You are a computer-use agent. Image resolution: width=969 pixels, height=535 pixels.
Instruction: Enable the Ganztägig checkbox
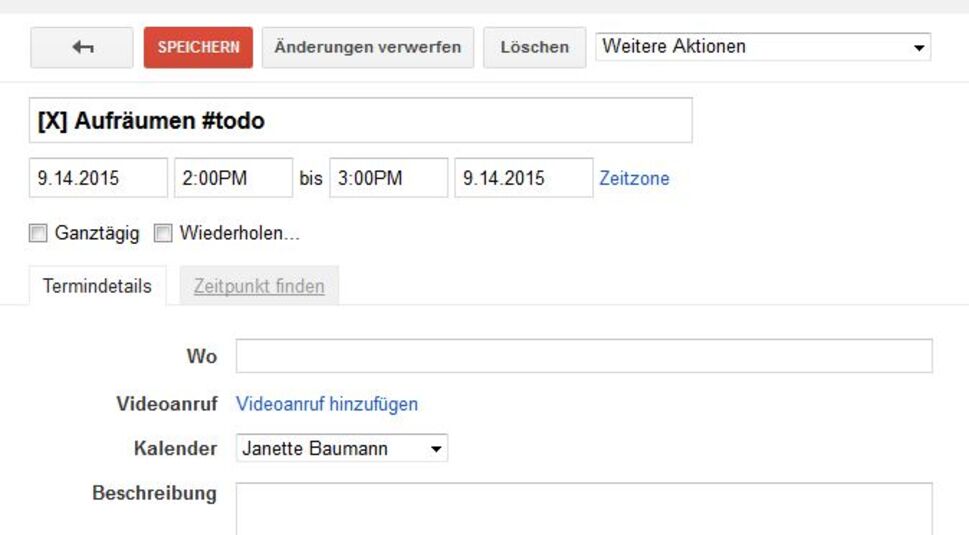(38, 234)
